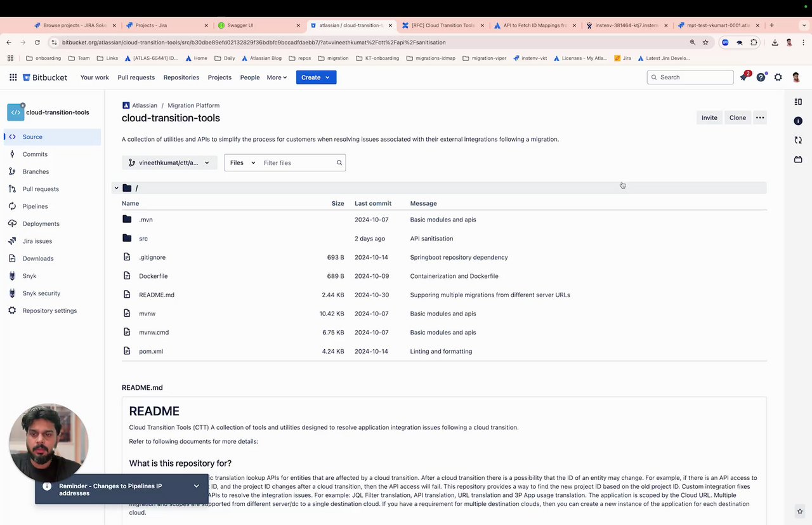Open a new browser tab with plus
The image size is (812, 525).
click(x=771, y=25)
